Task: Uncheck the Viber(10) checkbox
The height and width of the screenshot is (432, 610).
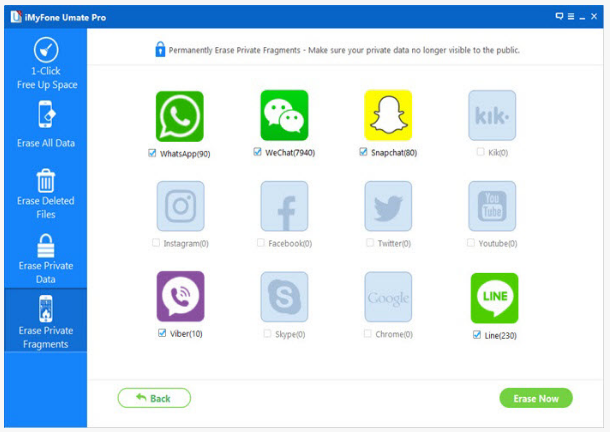Action: pos(162,333)
